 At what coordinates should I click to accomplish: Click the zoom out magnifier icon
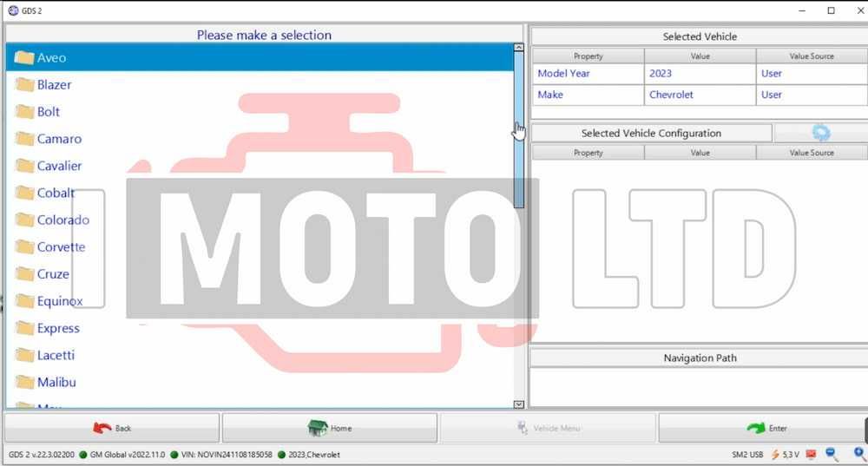pyautogui.click(x=832, y=455)
